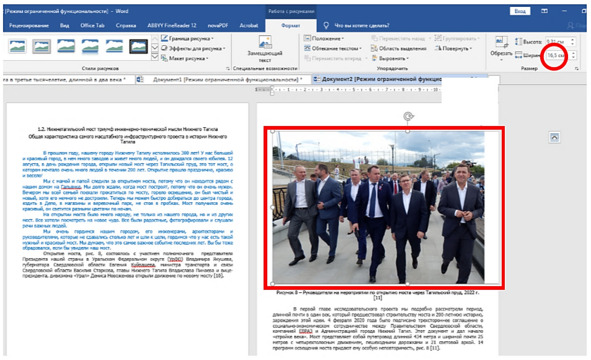The height and width of the screenshot is (360, 591).
Task: Open the Справка ribbon tab
Action: click(x=126, y=26)
